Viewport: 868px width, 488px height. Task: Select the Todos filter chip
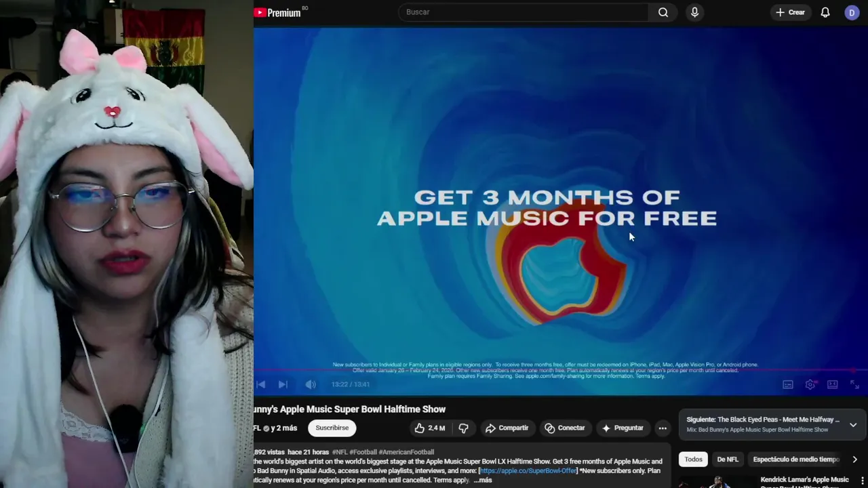tap(693, 459)
